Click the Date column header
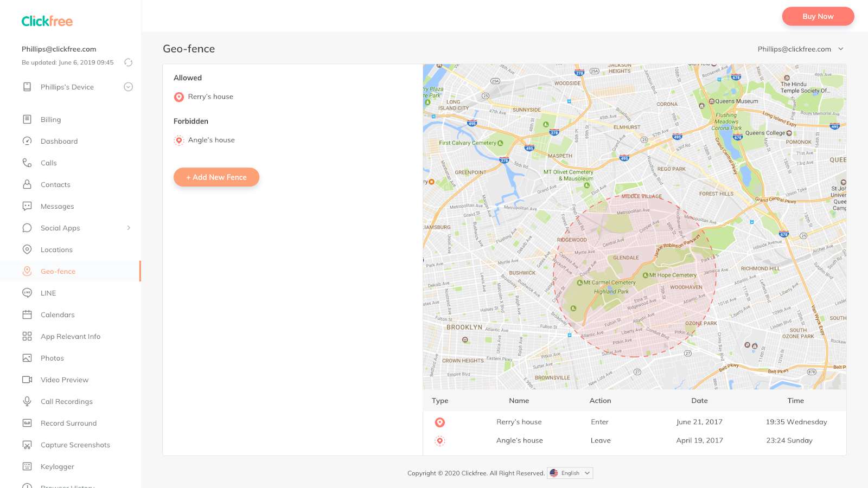The image size is (868, 488). point(700,401)
